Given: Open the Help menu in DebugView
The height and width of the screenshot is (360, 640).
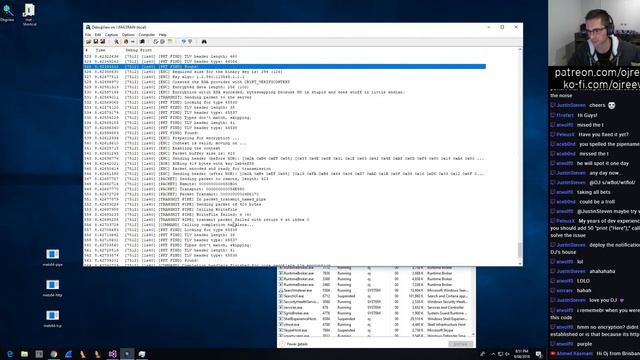Looking at the screenshot, I should pyautogui.click(x=163, y=35).
